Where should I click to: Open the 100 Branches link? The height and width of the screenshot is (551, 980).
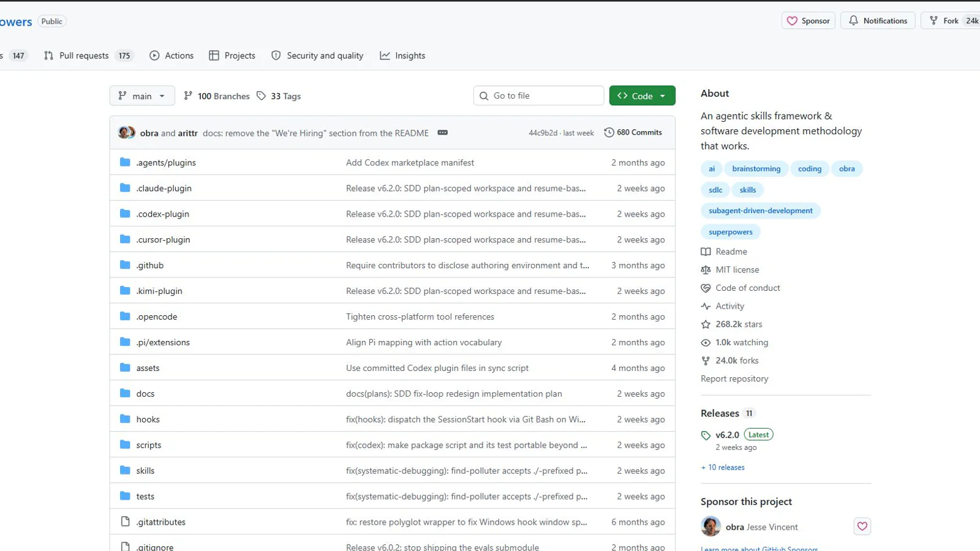pyautogui.click(x=217, y=96)
